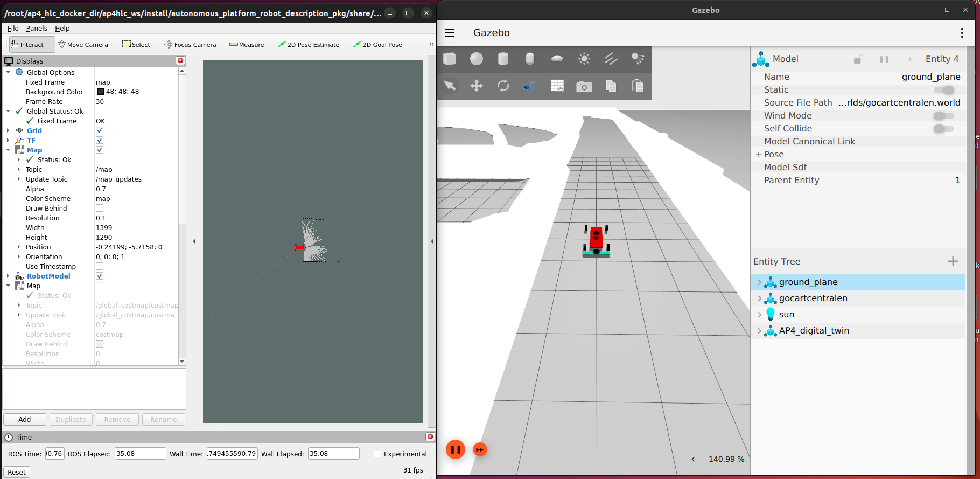The height and width of the screenshot is (479, 980).
Task: Select the Interact tool in RViz
Action: [x=32, y=45]
